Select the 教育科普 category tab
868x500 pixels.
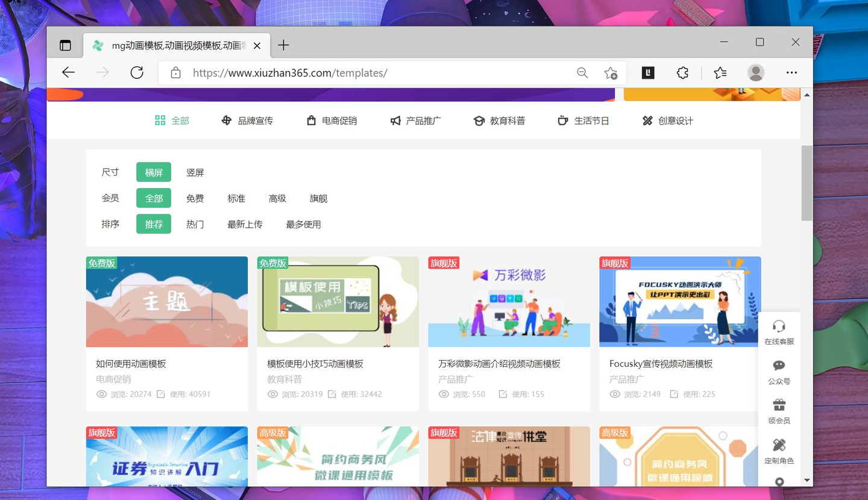pyautogui.click(x=499, y=120)
